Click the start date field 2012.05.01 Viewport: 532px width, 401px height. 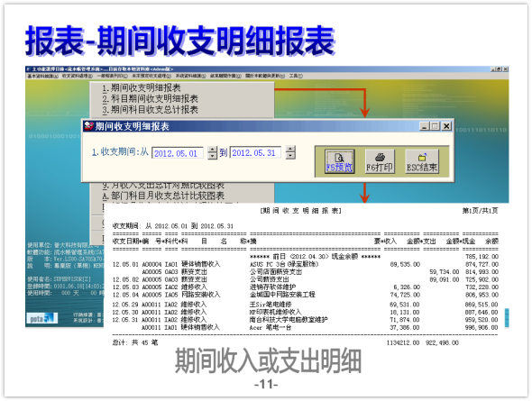[178, 153]
